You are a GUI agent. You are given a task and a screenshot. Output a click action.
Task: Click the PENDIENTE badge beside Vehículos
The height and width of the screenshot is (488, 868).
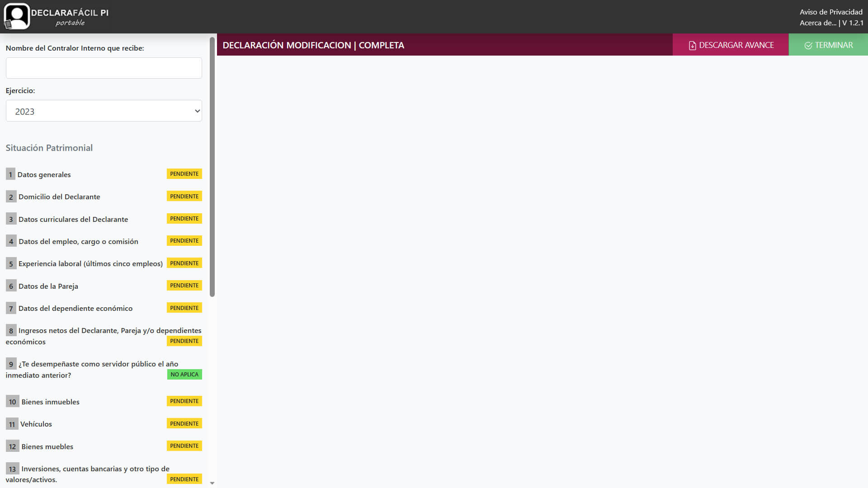coord(184,423)
